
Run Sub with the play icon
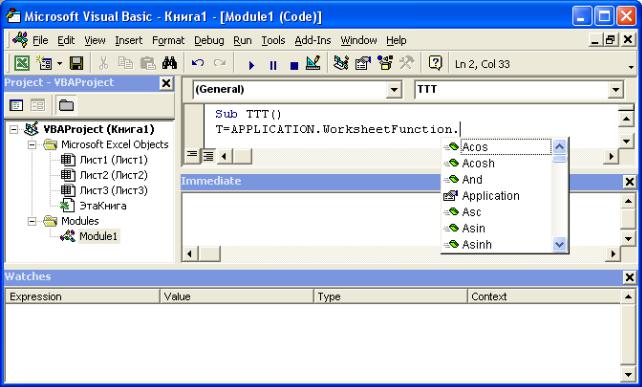tap(251, 65)
